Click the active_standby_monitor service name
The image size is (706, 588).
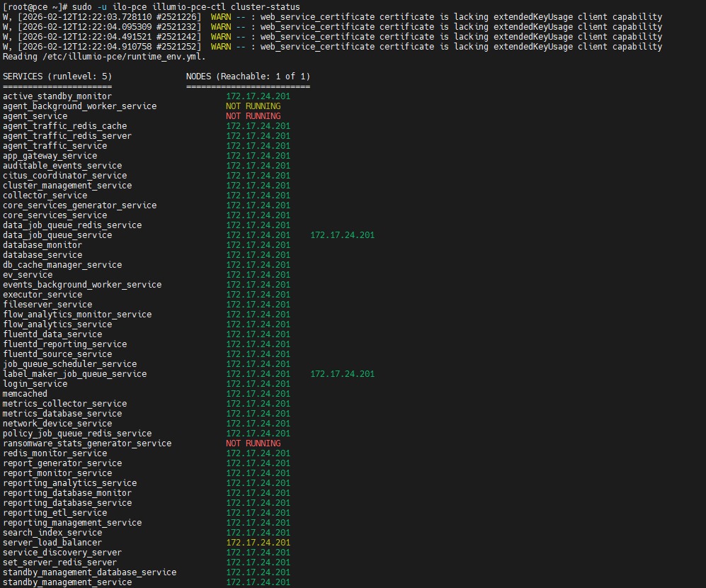pyautogui.click(x=57, y=96)
